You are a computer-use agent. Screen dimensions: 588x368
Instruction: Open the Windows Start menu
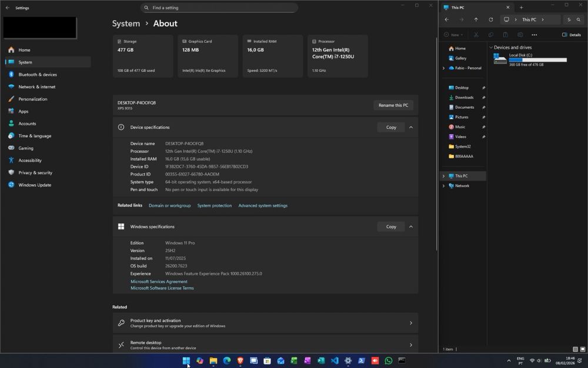(x=186, y=361)
